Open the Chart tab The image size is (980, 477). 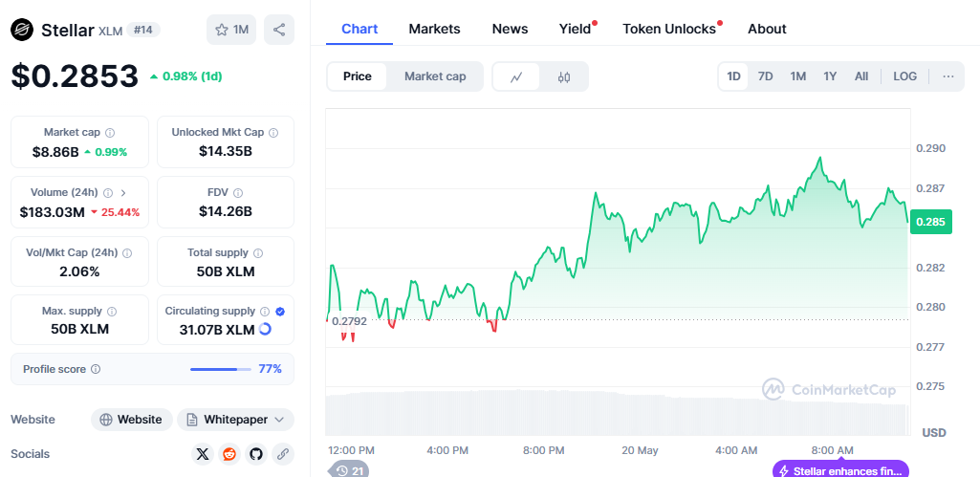pos(359,29)
